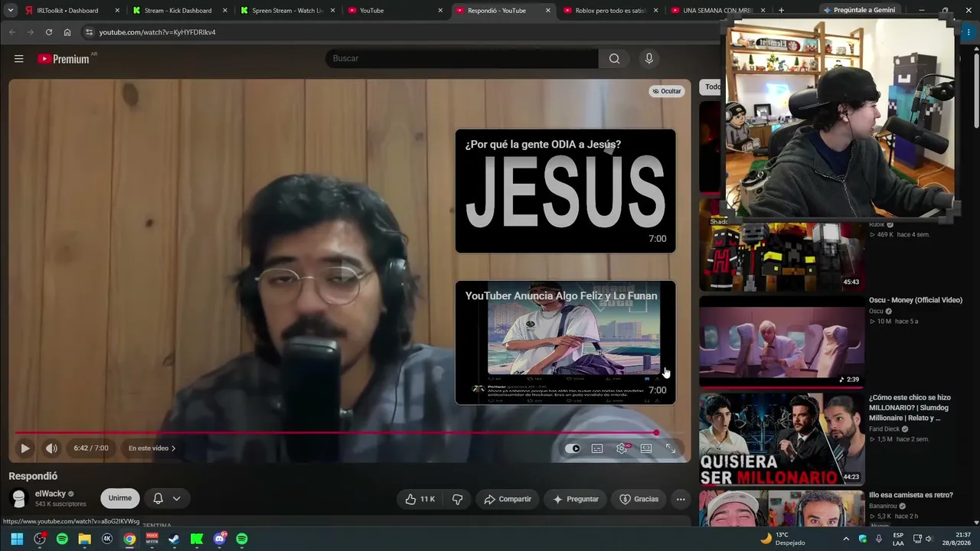Click the 'Pregúntale a Gemini' button
Screen dimensions: 980x551
point(859,10)
